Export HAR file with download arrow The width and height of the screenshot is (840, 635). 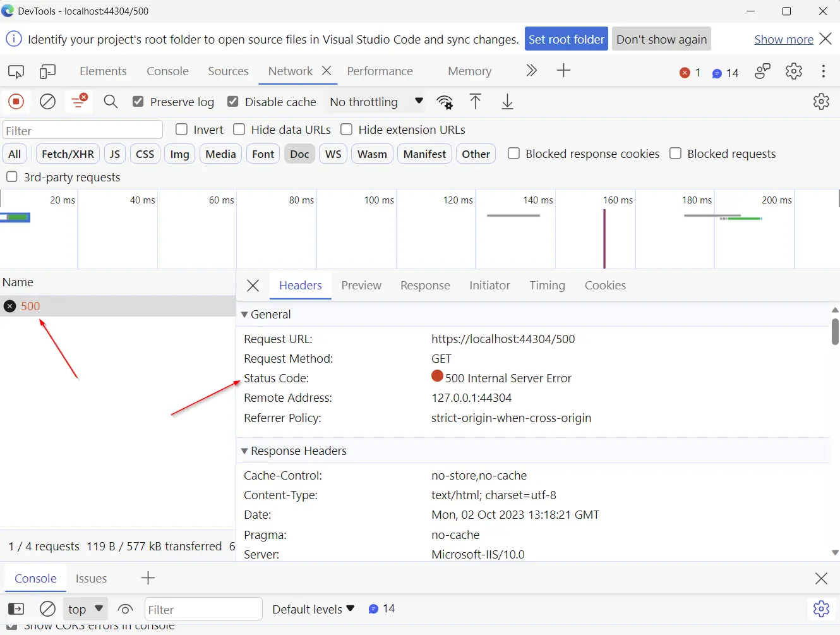coord(507,102)
